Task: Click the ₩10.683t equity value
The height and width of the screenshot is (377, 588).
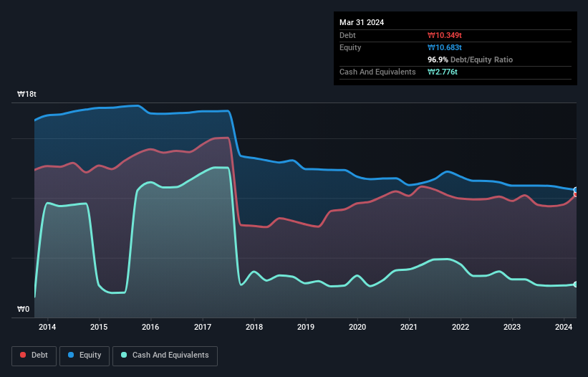Action: (x=445, y=47)
